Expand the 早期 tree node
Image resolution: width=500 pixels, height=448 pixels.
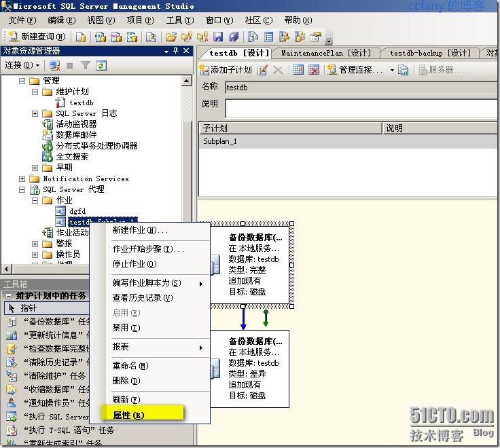pos(35,168)
